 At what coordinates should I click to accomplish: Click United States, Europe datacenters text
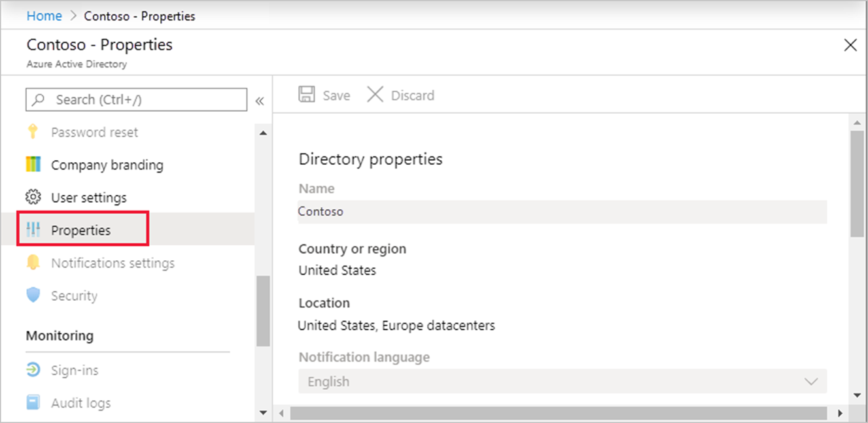(x=396, y=325)
